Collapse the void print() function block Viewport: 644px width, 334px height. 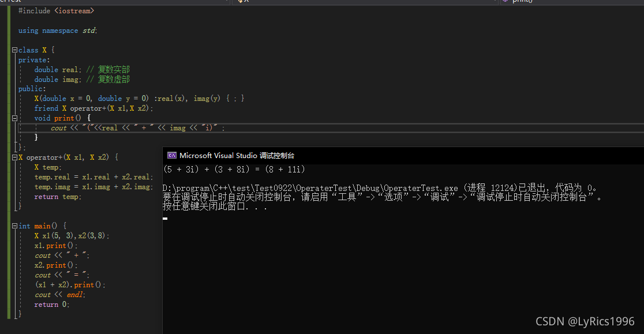pos(15,118)
